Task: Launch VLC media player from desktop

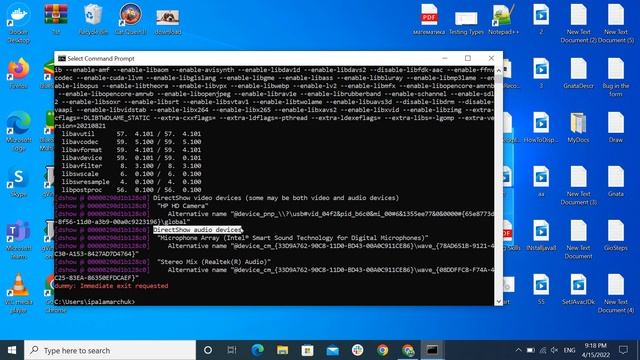Action: [x=18, y=294]
